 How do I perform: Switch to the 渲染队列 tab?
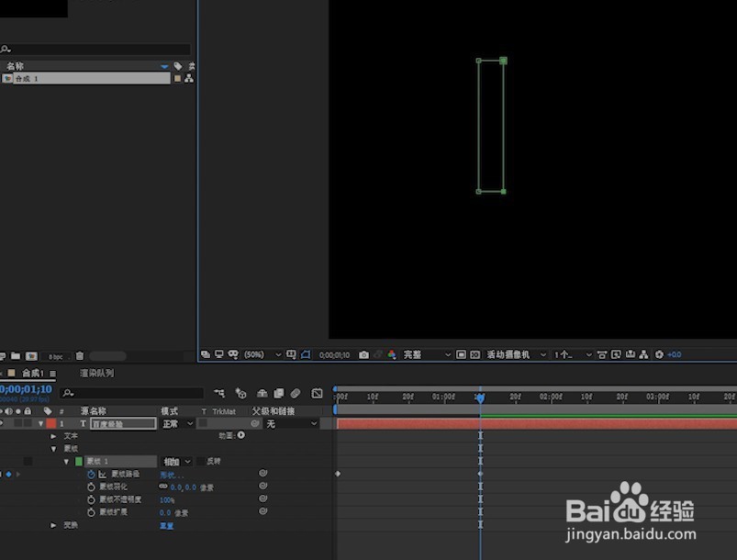click(x=96, y=374)
